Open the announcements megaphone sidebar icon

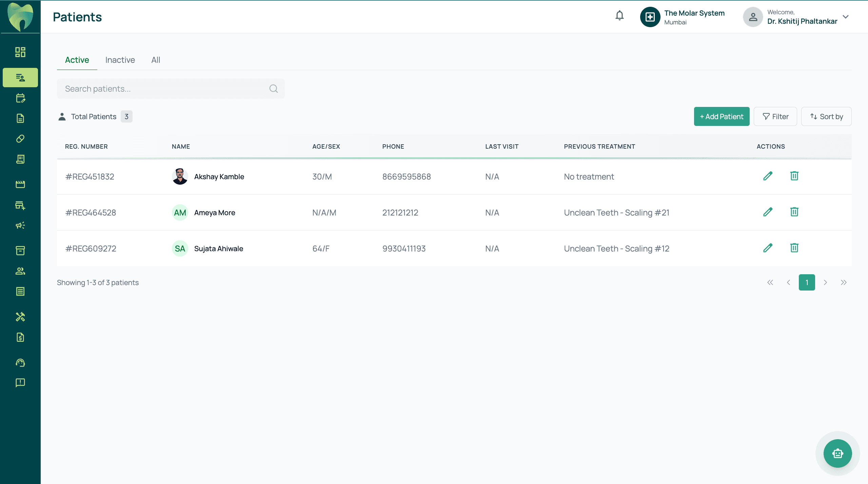pyautogui.click(x=20, y=225)
